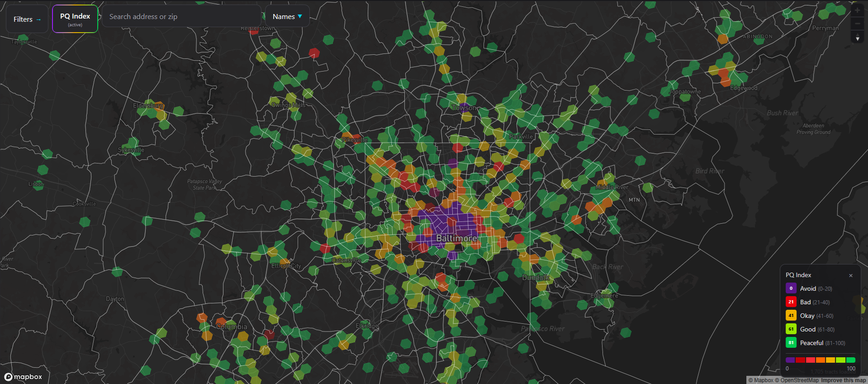Click the Patapsco Valley State Park label
This screenshot has width=868, height=384.
coord(204,184)
